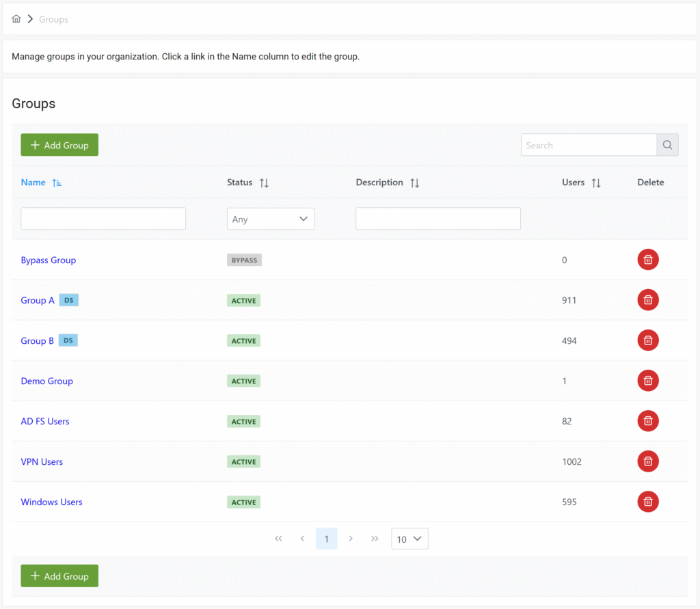Click the top Add Group button
This screenshot has width=700, height=609.
pyautogui.click(x=59, y=145)
